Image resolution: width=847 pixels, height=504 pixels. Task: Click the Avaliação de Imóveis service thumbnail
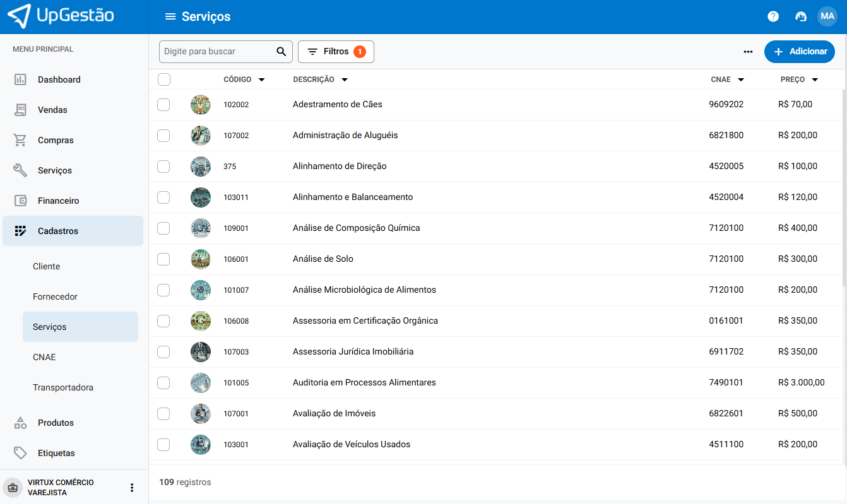tap(201, 414)
